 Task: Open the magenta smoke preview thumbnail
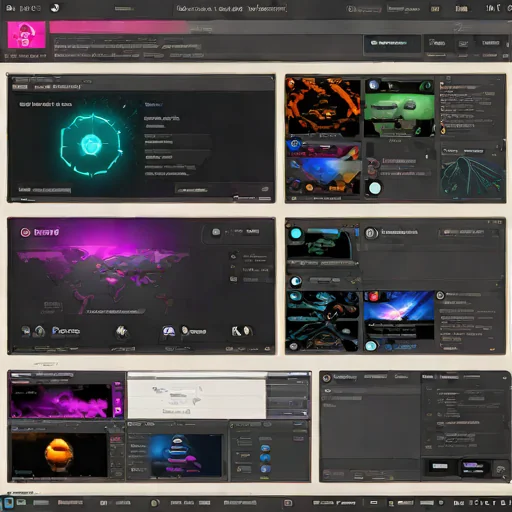coord(61,401)
